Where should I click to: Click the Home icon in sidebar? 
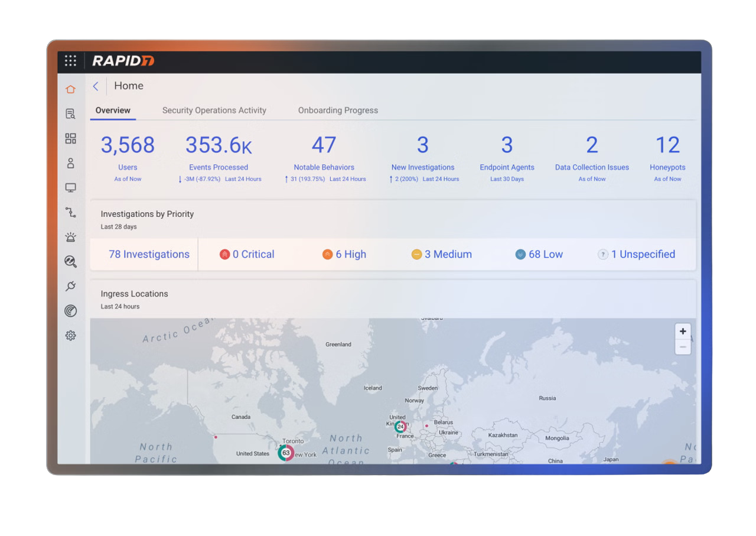click(70, 89)
